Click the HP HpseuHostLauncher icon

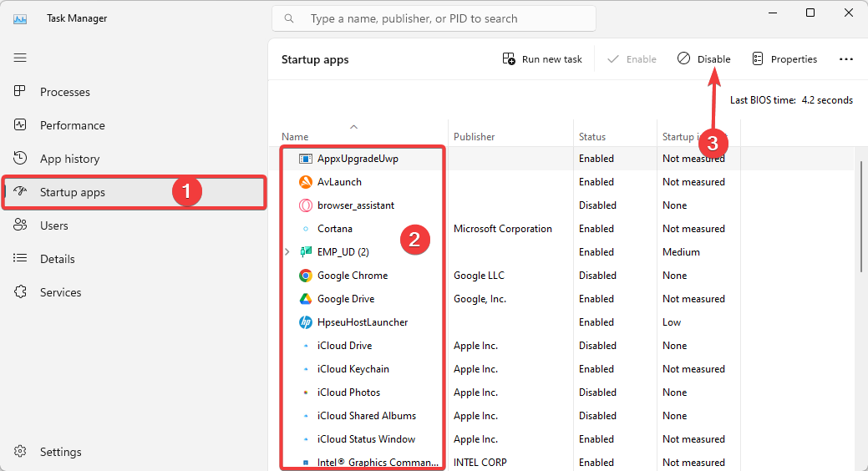point(306,322)
